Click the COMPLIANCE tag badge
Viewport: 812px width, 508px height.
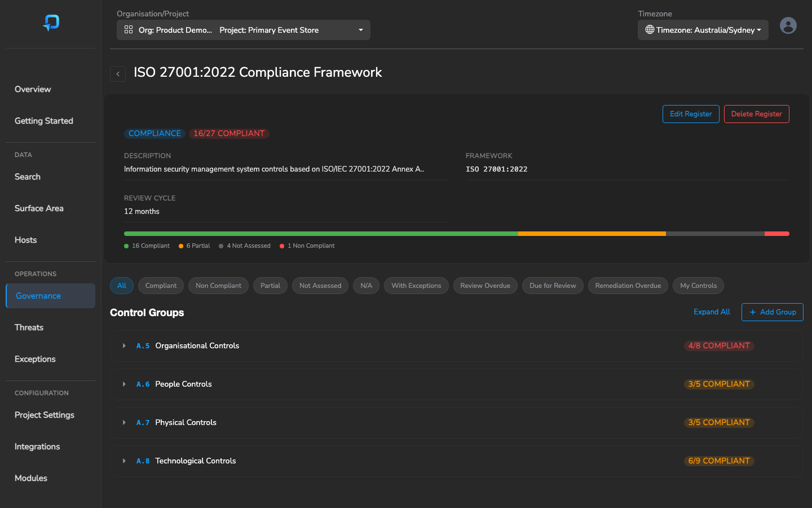[155, 134]
